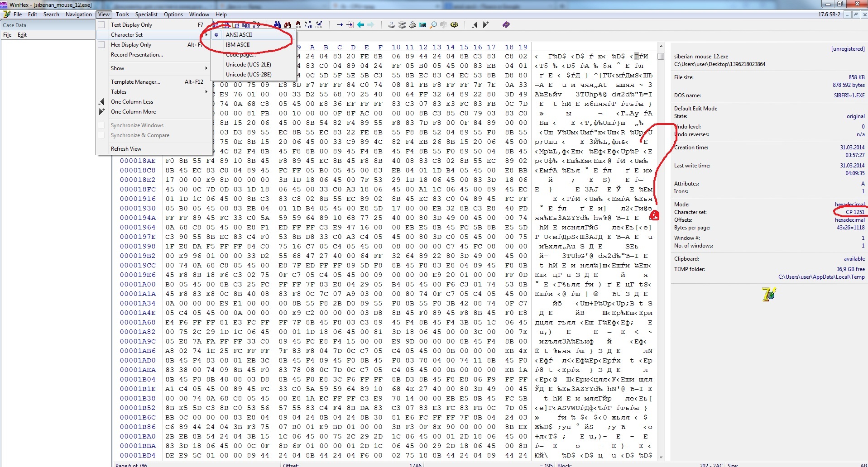Click the Find Hex Values icon
Image resolution: width=868 pixels, height=467 pixels.
click(298, 25)
